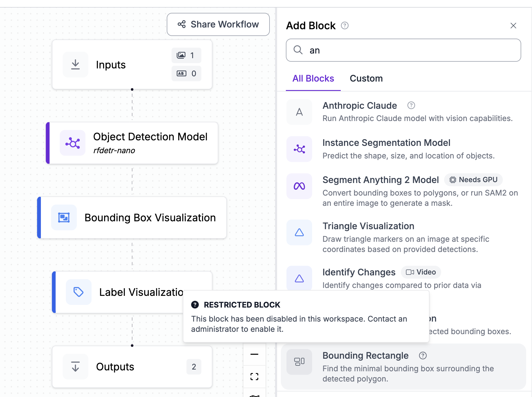
Task: Click the Identify Changes block icon
Action: pos(299,278)
